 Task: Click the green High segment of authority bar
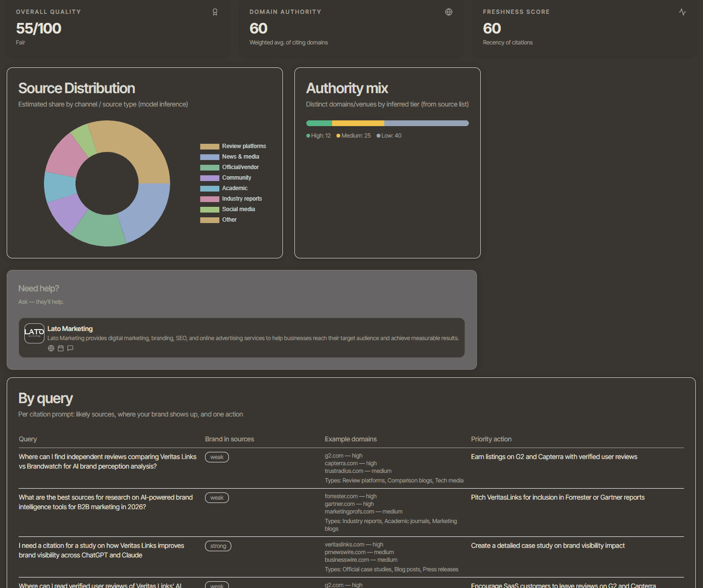coord(319,123)
